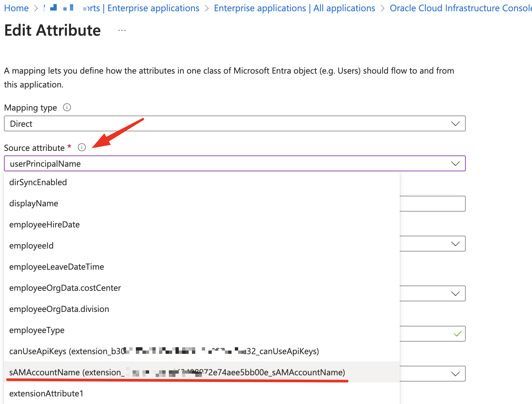This screenshot has height=404, width=532.
Task: Choose employeeType from the dropdown list
Action: pos(202,330)
